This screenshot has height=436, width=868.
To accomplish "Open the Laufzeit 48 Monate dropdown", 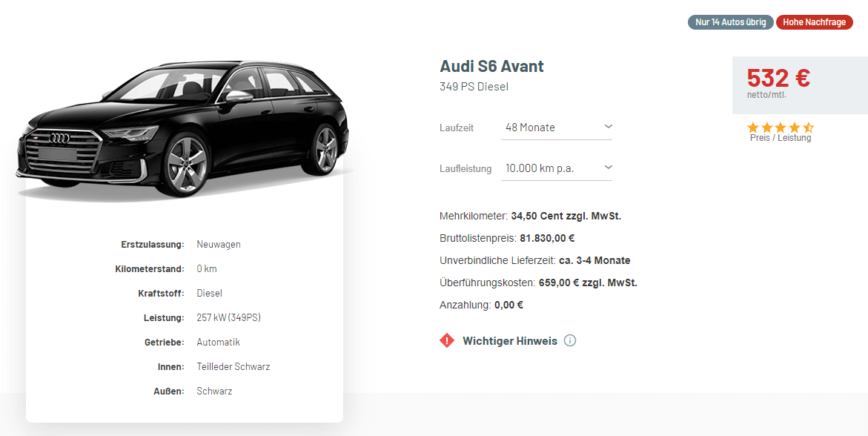I will [x=557, y=128].
